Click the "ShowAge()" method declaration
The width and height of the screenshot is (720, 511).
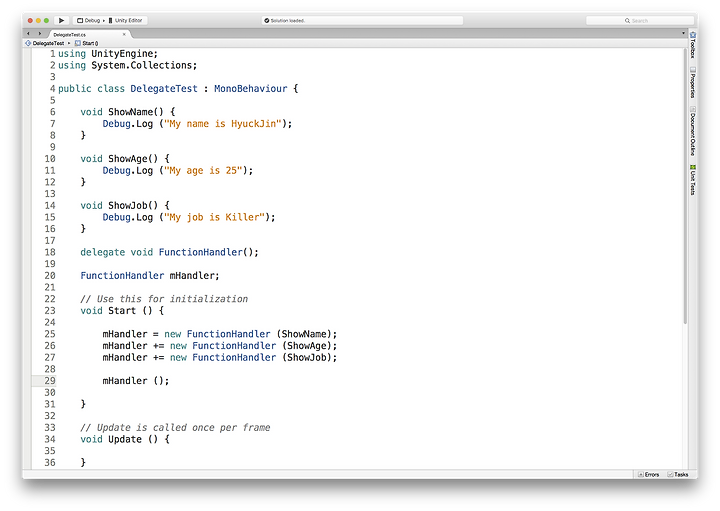[133, 159]
